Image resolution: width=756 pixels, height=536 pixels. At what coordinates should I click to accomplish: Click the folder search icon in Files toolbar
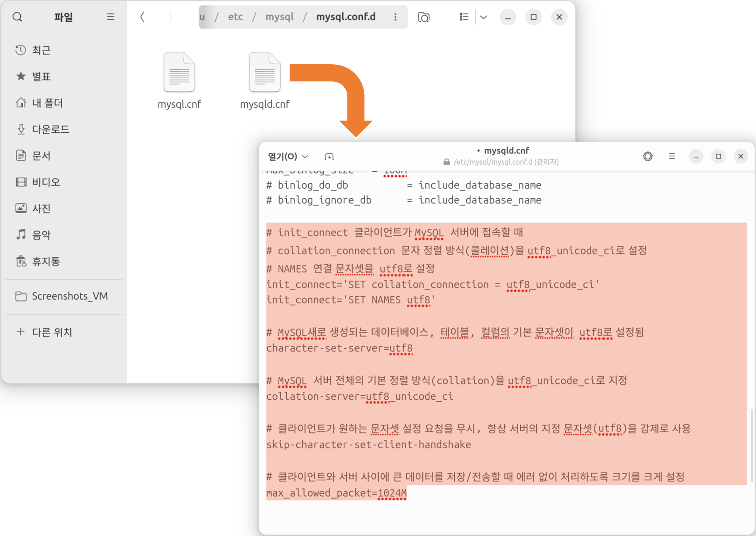pyautogui.click(x=424, y=17)
